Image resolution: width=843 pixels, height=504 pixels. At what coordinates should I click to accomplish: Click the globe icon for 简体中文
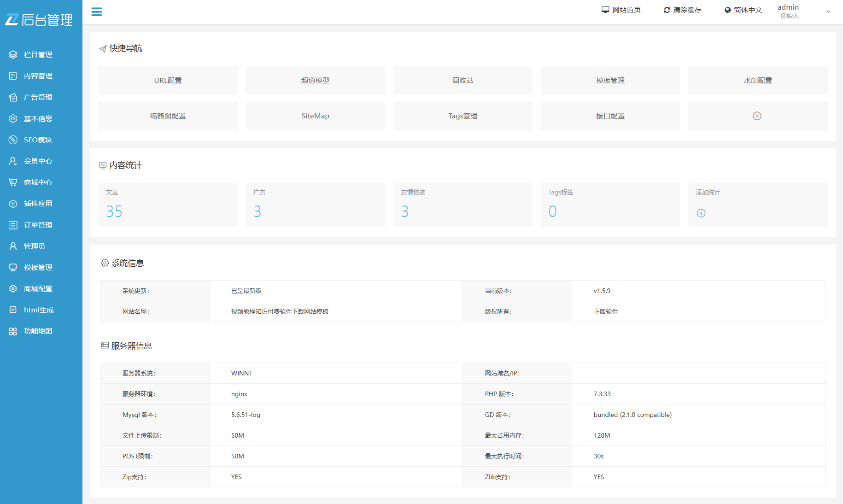click(x=727, y=10)
